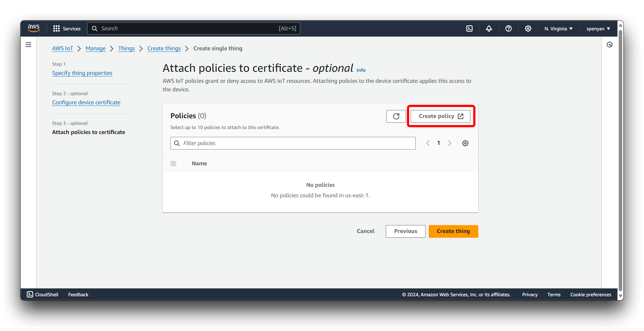Image resolution: width=644 pixels, height=331 pixels.
Task: Select Attach policies to certificate step label
Action: point(88,132)
